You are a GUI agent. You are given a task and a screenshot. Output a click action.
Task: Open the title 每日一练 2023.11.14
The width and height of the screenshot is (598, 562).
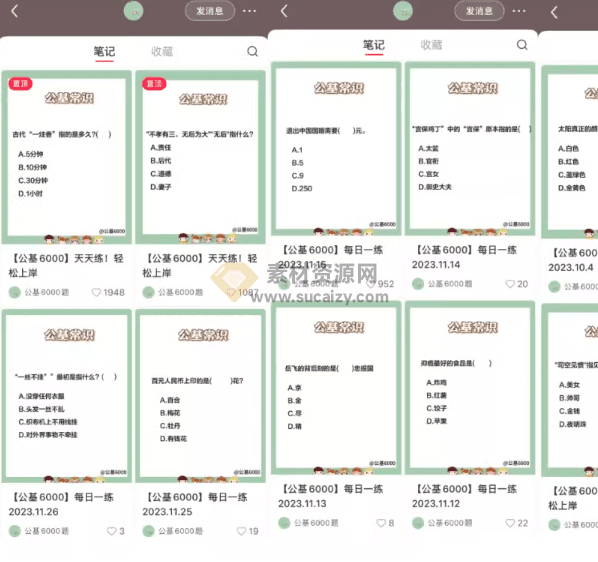(465, 257)
